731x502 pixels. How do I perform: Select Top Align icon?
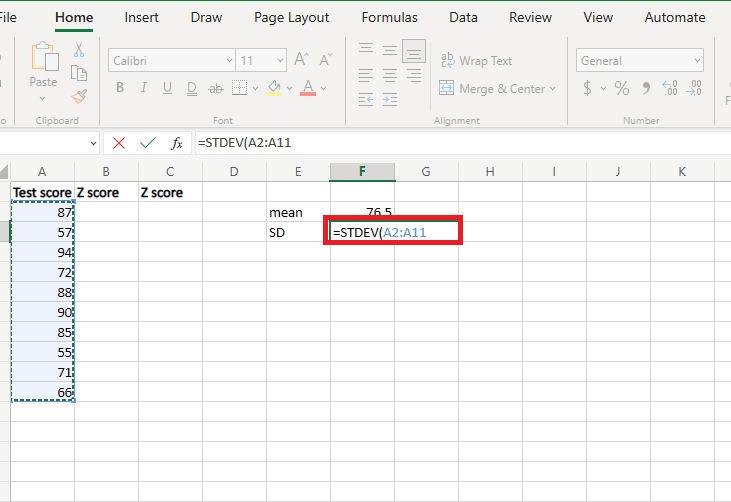point(366,48)
